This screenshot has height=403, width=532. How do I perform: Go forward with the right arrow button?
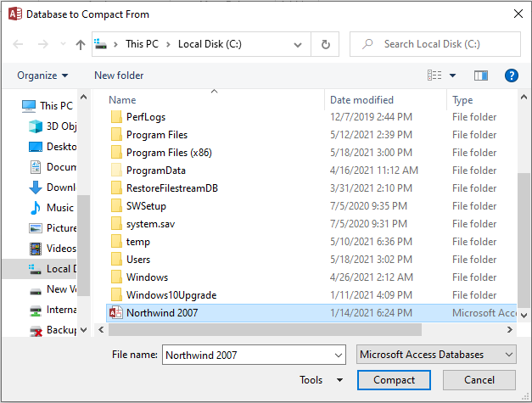pos(42,44)
